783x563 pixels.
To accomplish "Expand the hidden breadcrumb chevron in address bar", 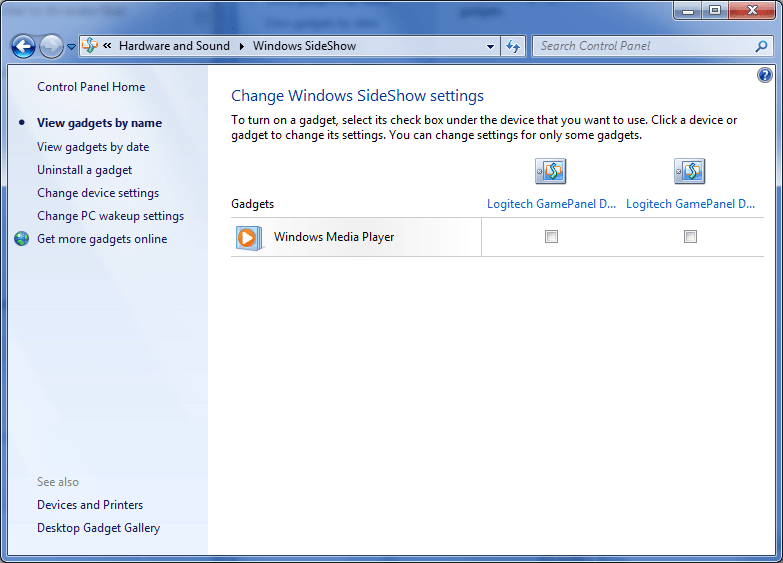I will pos(107,46).
